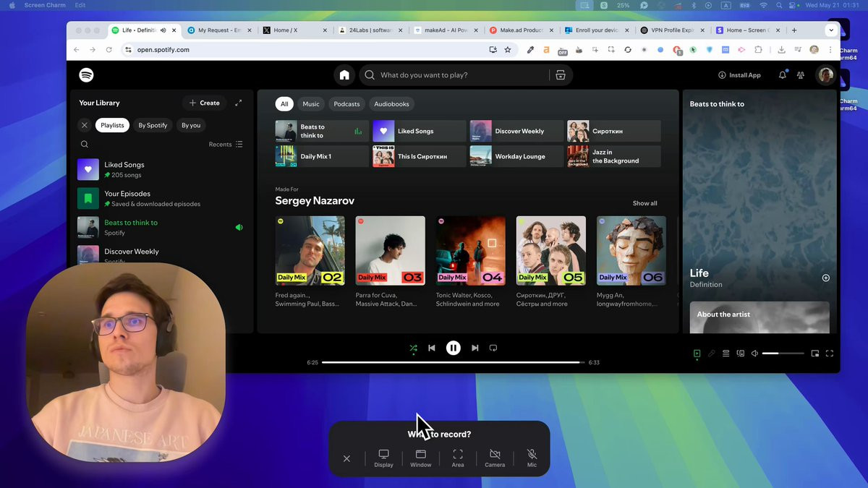This screenshot has height=488, width=868.
Task: Select the All filter chip
Action: point(284,104)
